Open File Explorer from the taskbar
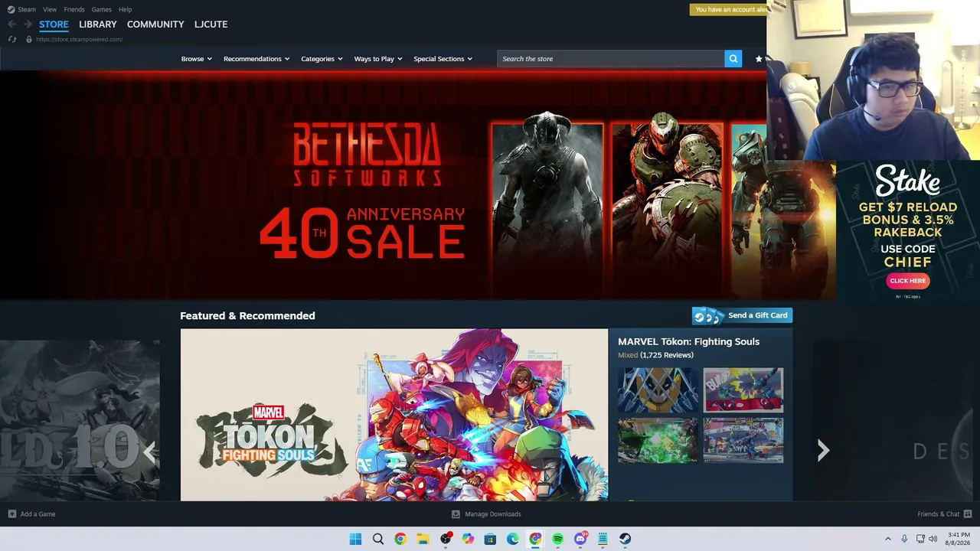This screenshot has width=980, height=551. click(x=423, y=539)
